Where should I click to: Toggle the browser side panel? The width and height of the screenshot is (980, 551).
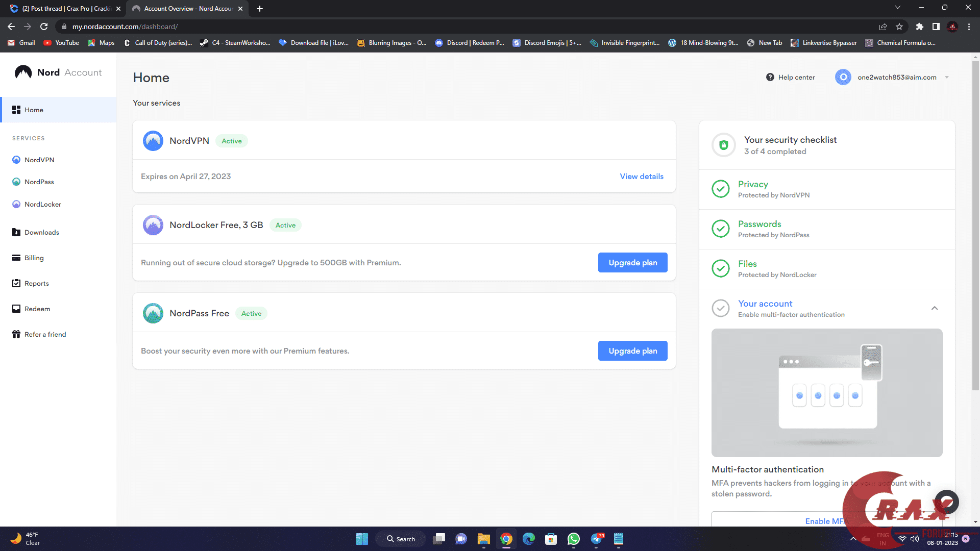(936, 27)
